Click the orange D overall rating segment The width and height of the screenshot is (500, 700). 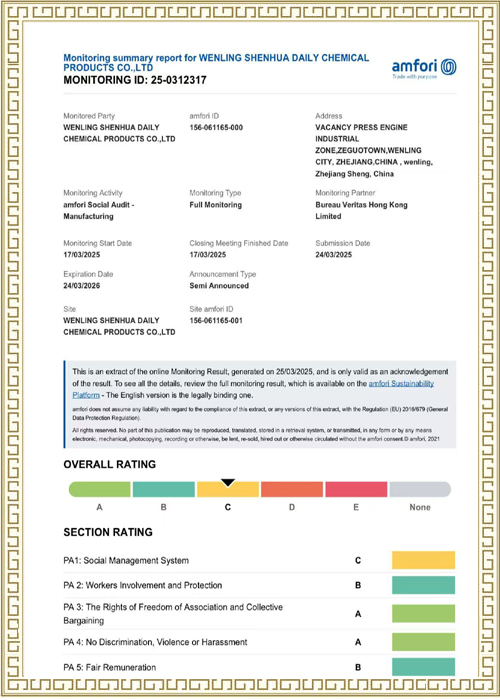[x=292, y=489]
